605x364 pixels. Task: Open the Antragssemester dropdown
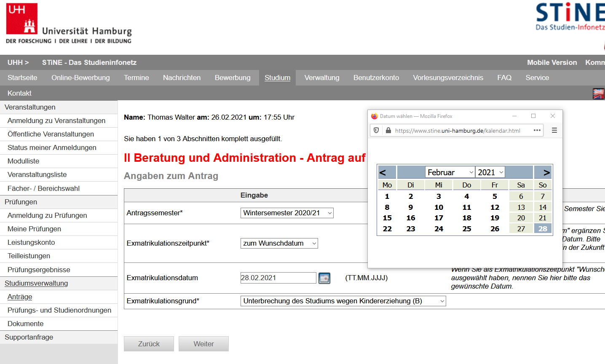tap(286, 213)
